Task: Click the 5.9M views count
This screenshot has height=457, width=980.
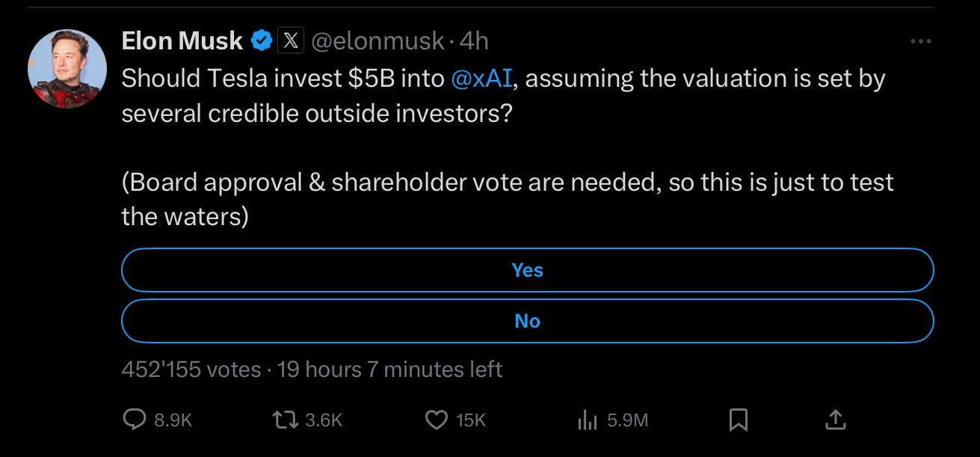Action: [627, 421]
